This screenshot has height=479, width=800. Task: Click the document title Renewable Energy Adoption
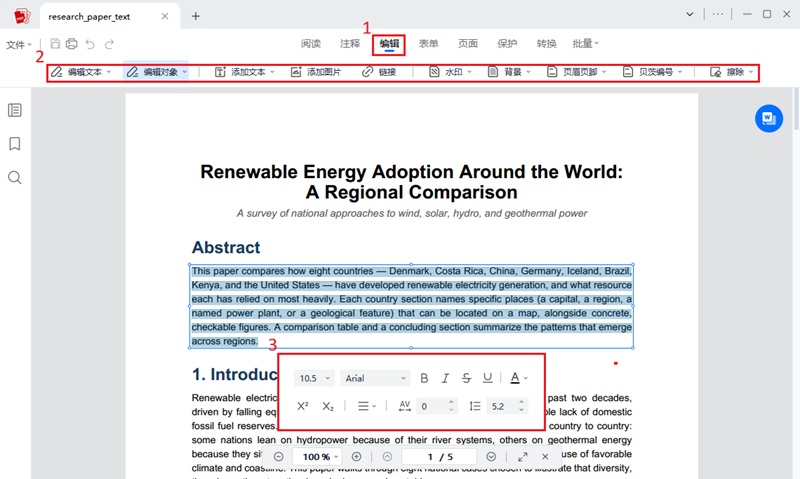[412, 182]
